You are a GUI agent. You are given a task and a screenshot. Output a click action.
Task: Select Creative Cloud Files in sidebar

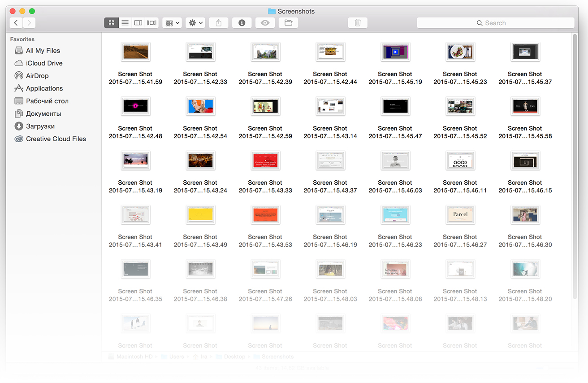(x=56, y=139)
